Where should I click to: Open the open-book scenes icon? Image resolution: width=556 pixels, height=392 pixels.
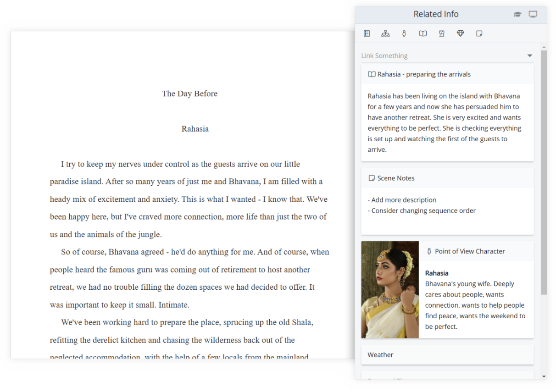(x=423, y=33)
